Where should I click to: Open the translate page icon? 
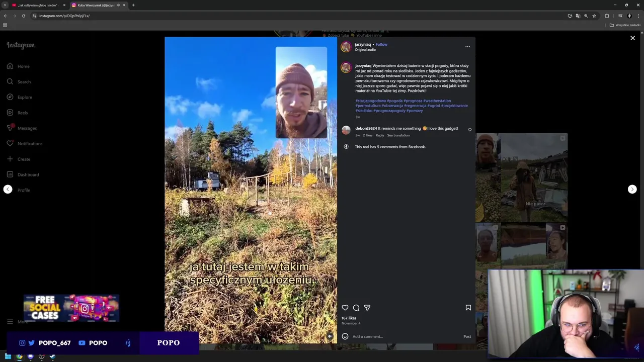coord(578,16)
